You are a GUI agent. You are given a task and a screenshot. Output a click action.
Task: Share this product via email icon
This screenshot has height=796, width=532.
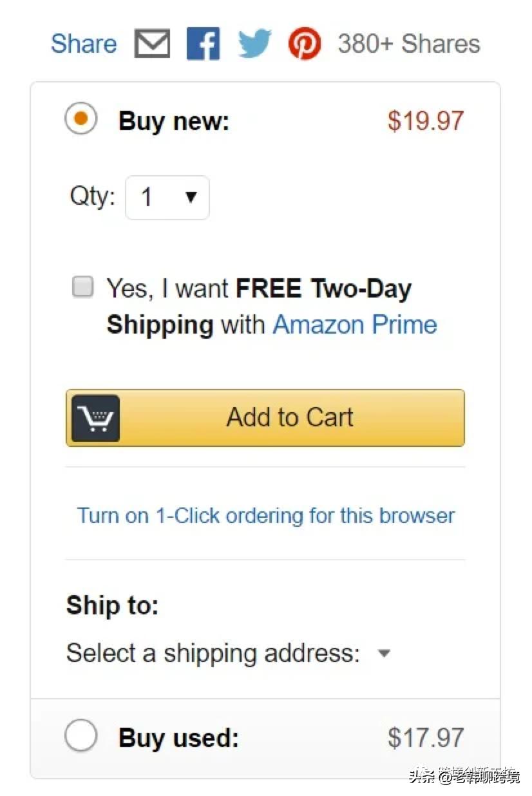[x=153, y=44]
